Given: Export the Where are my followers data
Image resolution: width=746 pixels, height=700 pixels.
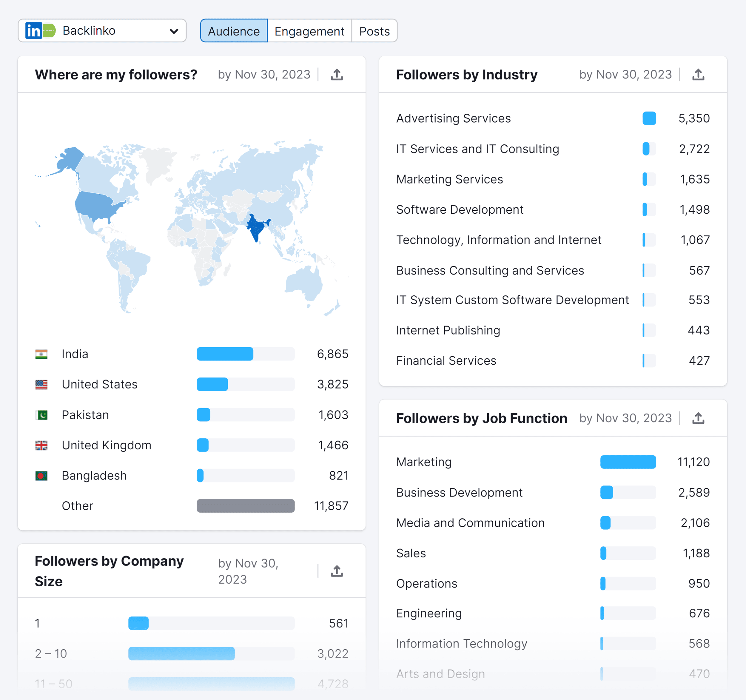Looking at the screenshot, I should [x=337, y=75].
